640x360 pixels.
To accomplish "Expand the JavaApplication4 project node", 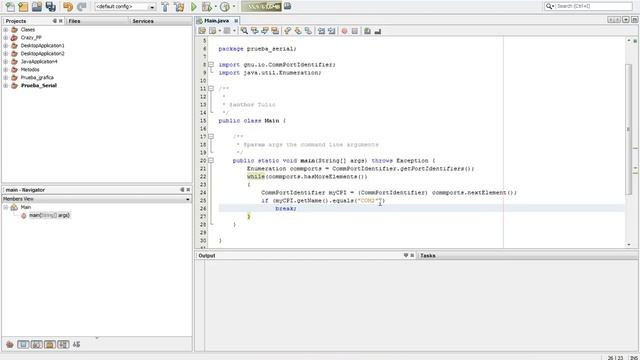I will 6,61.
